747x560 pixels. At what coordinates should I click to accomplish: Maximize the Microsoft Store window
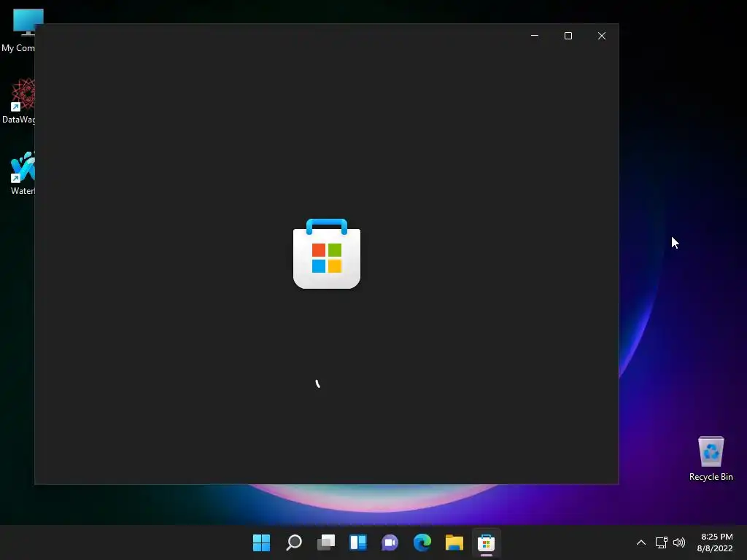point(568,36)
